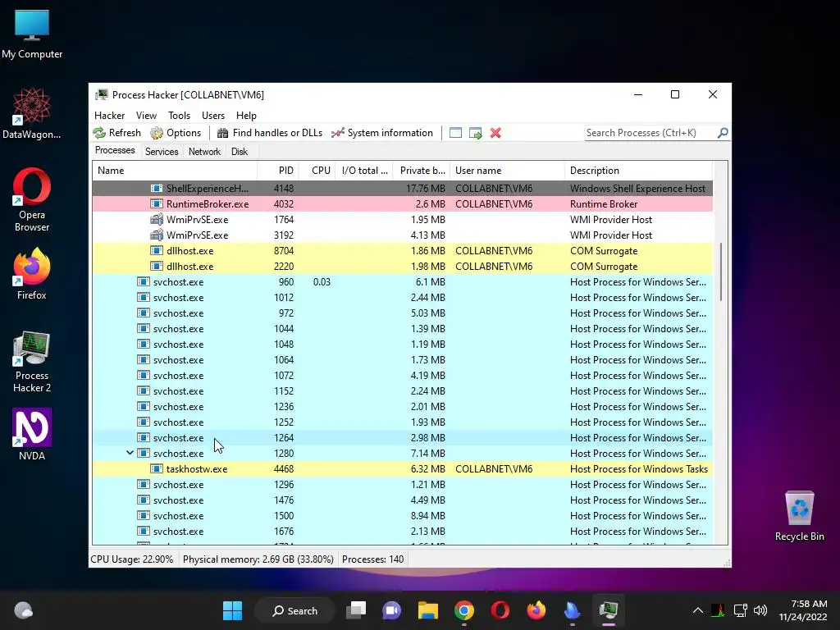
Task: Open Task View from taskbar
Action: click(x=356, y=610)
